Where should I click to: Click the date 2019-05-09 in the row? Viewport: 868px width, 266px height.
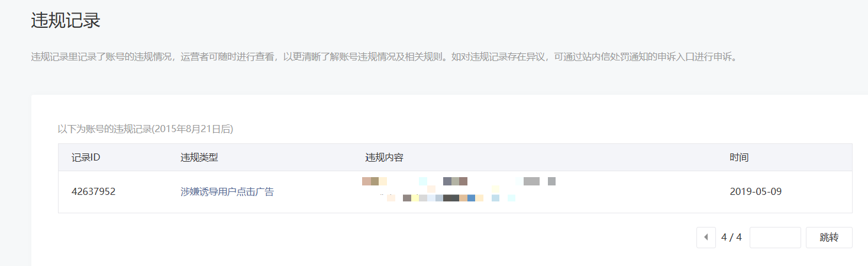(x=756, y=192)
